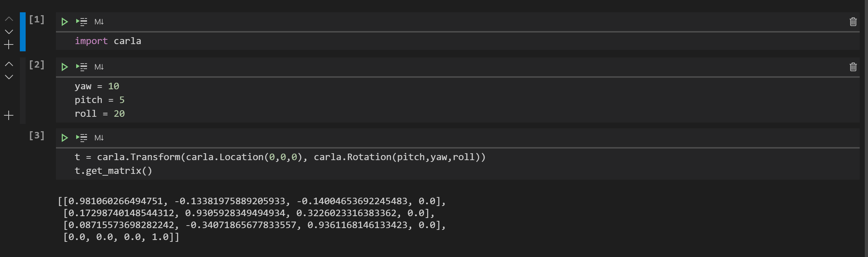Delete the yaw pitch roll cell
The height and width of the screenshot is (257, 868).
tap(852, 67)
